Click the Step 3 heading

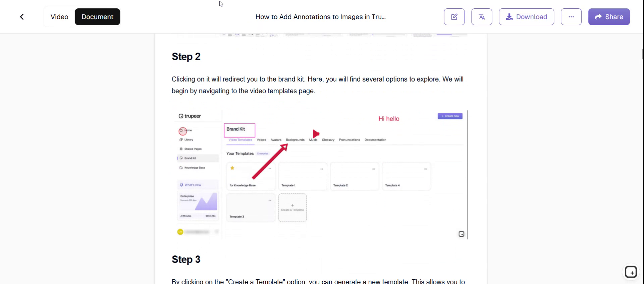[186, 259]
